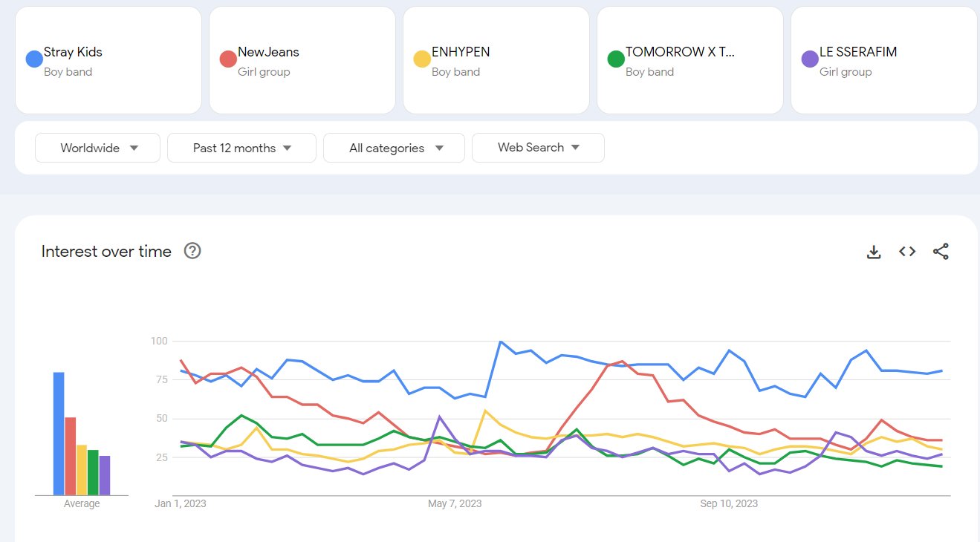Click the green average bar
This screenshot has height=542, width=980.
pos(93,472)
